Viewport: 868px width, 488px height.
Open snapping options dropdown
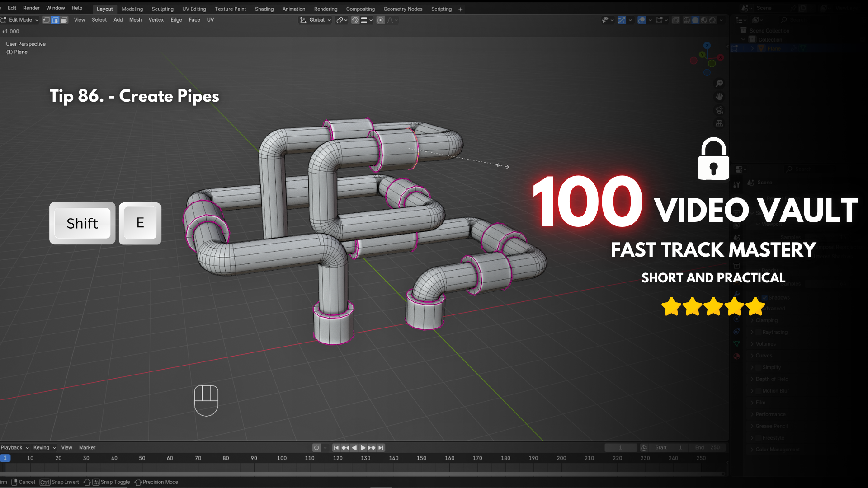pyautogui.click(x=367, y=20)
